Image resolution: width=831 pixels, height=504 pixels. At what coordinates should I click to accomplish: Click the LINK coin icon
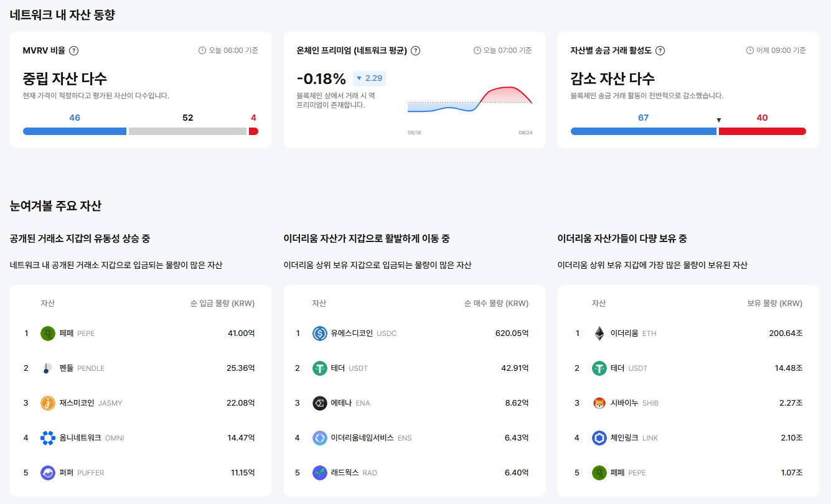599,438
